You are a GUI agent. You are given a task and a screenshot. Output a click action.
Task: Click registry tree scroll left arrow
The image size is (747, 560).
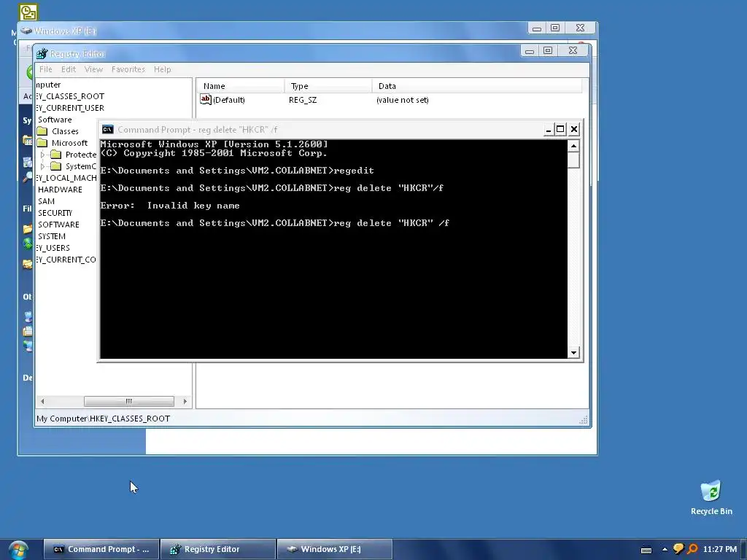[x=42, y=401]
